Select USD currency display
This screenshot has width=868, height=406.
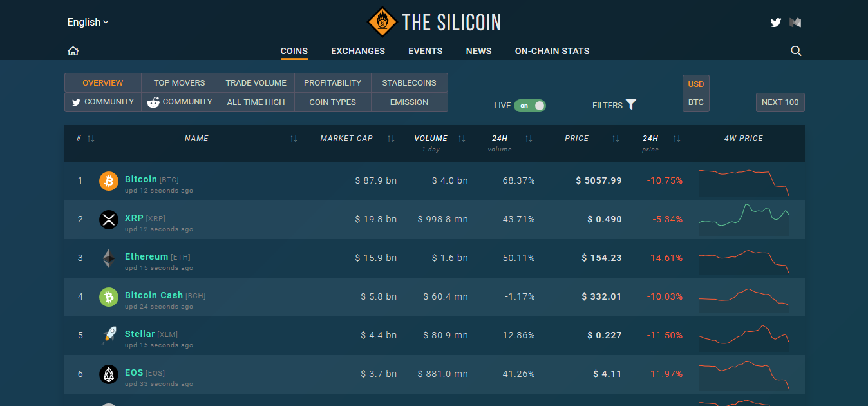click(696, 84)
